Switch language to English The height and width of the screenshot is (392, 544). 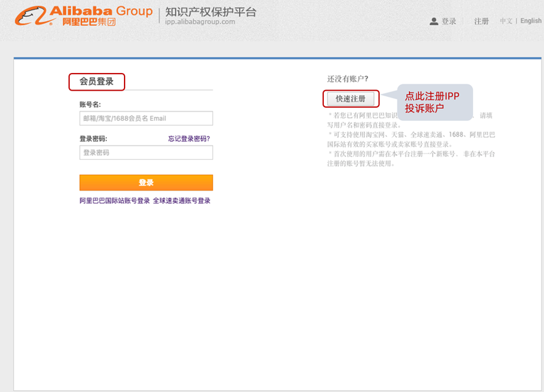tap(531, 21)
